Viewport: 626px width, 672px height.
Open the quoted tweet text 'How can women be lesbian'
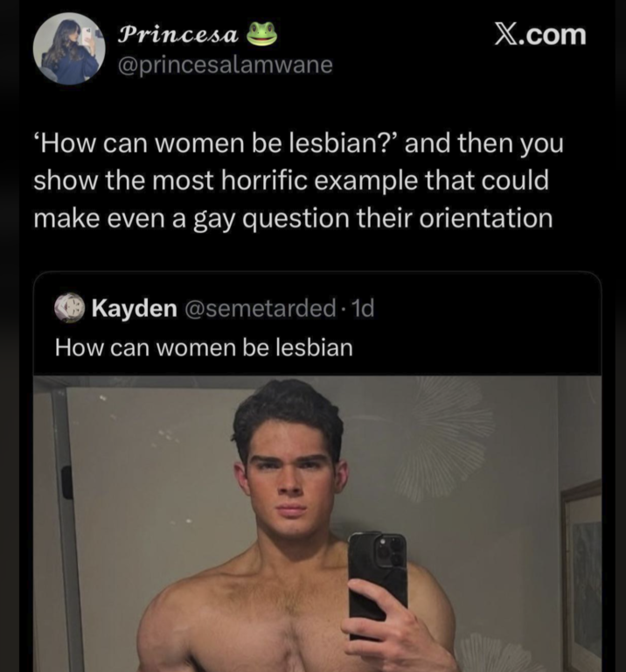[204, 347]
